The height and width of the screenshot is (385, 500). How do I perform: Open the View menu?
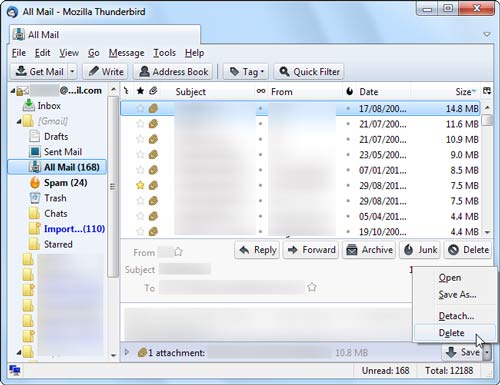point(69,53)
